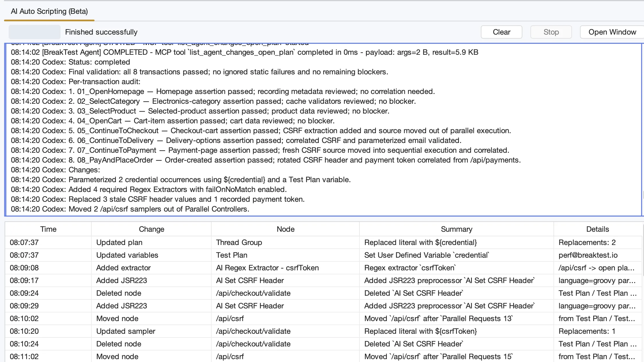Click the Details column header
The width and height of the screenshot is (644, 362).
coord(598,229)
